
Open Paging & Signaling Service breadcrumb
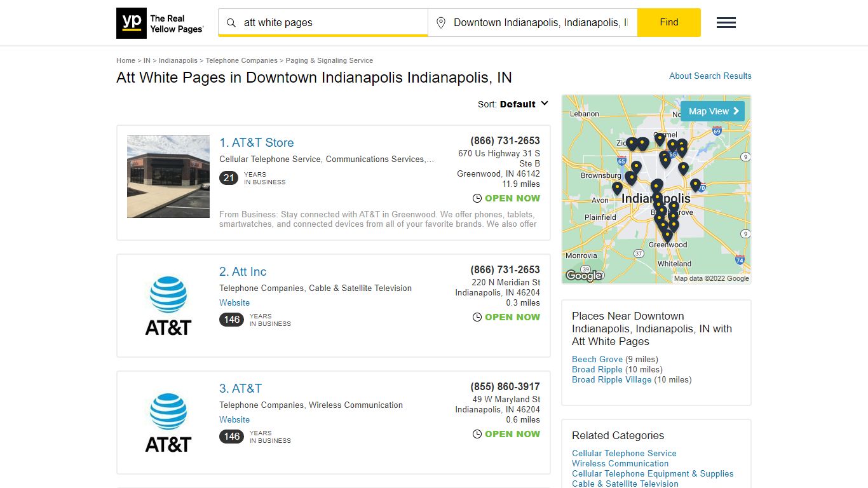pos(329,60)
